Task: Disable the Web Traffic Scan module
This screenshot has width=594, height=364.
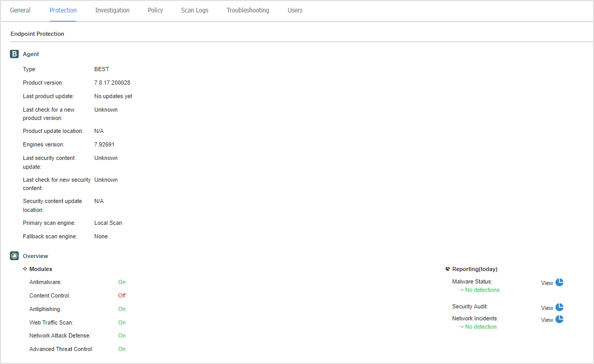Action: click(x=122, y=322)
